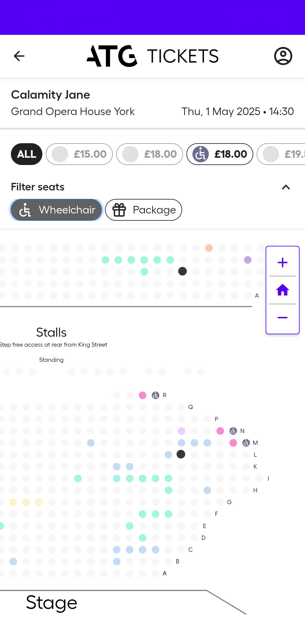Select wheelchair seat in row R

coord(155,395)
